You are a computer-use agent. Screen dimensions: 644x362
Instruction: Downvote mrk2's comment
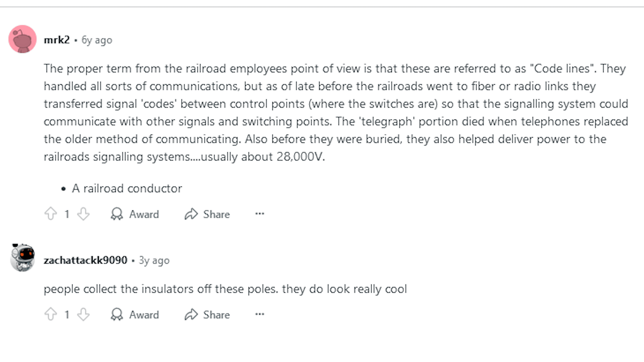coord(83,214)
